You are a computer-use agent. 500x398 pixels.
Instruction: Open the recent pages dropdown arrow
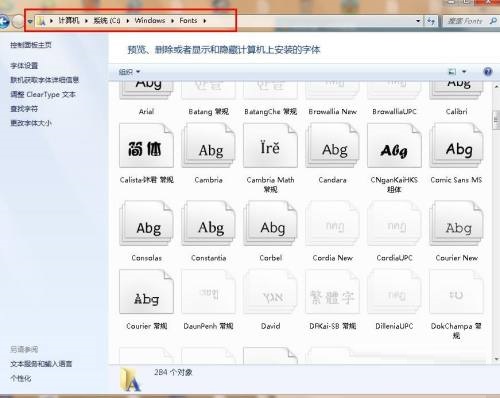30,22
